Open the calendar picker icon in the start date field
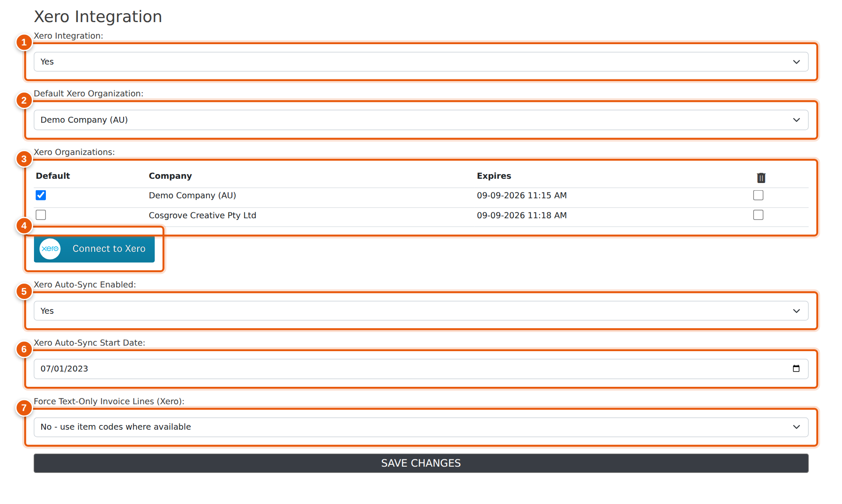 click(796, 369)
